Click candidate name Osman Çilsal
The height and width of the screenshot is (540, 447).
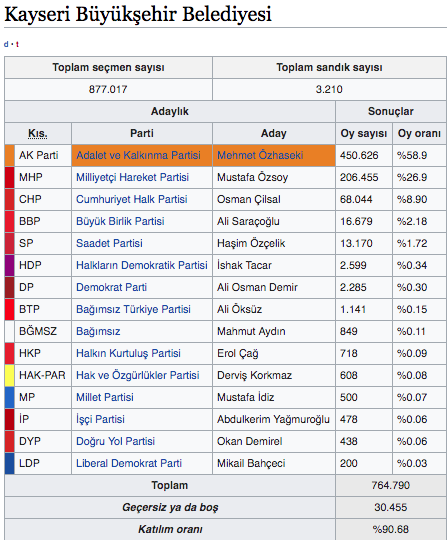[249, 199]
